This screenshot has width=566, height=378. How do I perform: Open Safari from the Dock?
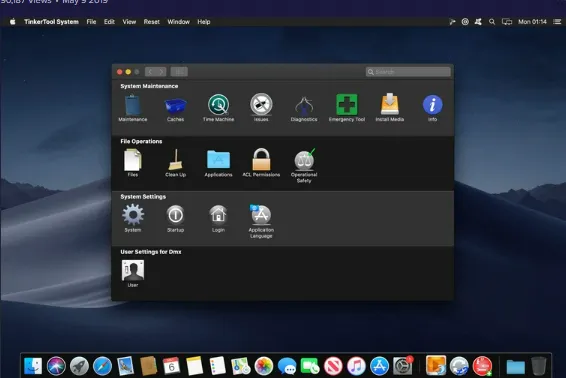tap(102, 366)
